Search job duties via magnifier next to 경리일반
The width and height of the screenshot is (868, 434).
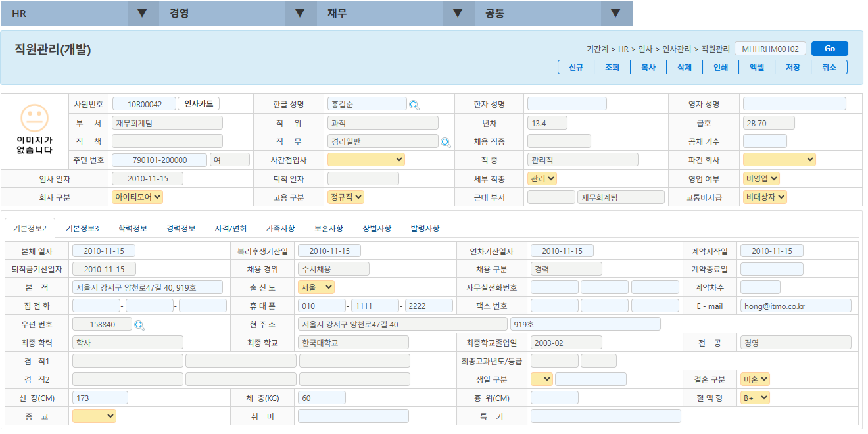446,140
